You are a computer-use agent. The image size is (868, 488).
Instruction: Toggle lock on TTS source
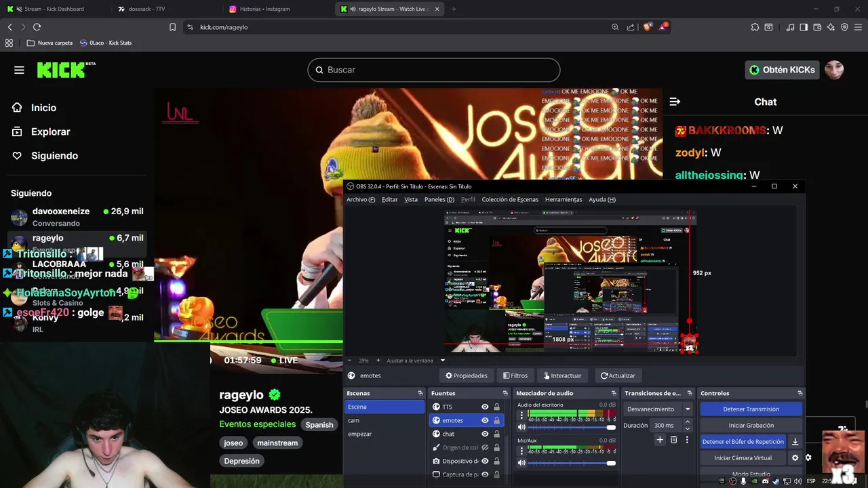pos(496,407)
